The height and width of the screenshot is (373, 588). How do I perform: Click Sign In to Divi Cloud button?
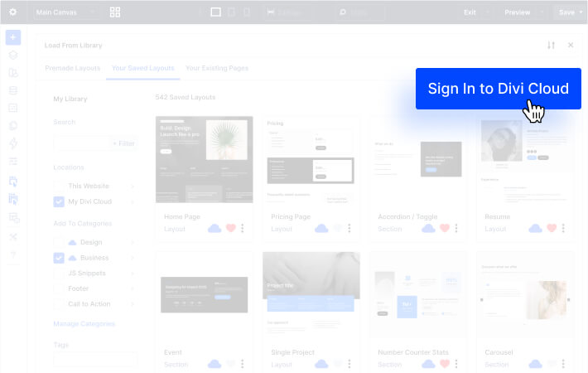coord(499,89)
